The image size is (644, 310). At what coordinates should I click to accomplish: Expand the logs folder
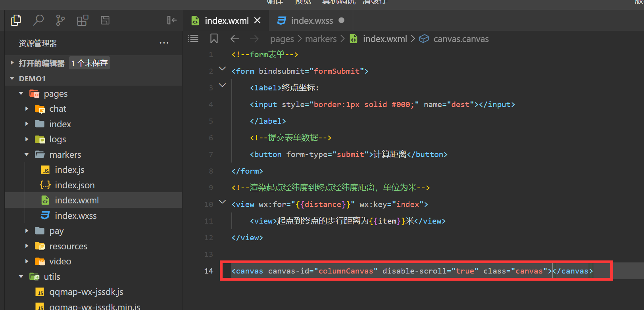27,139
